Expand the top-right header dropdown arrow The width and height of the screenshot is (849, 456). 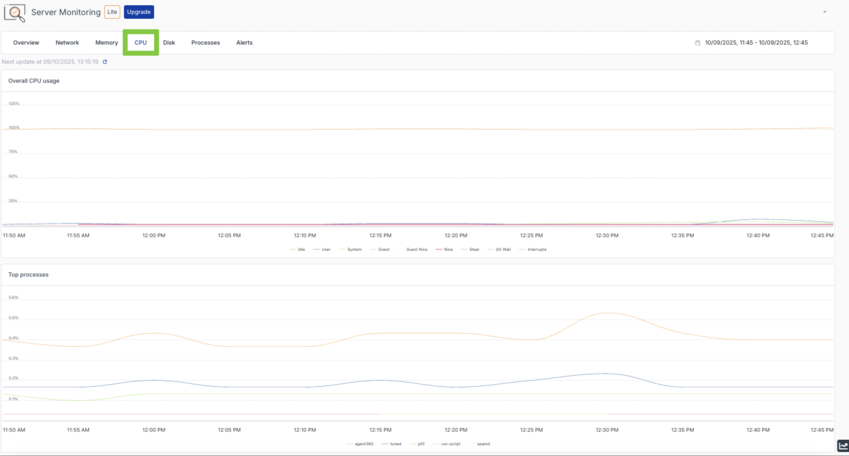pos(825,12)
